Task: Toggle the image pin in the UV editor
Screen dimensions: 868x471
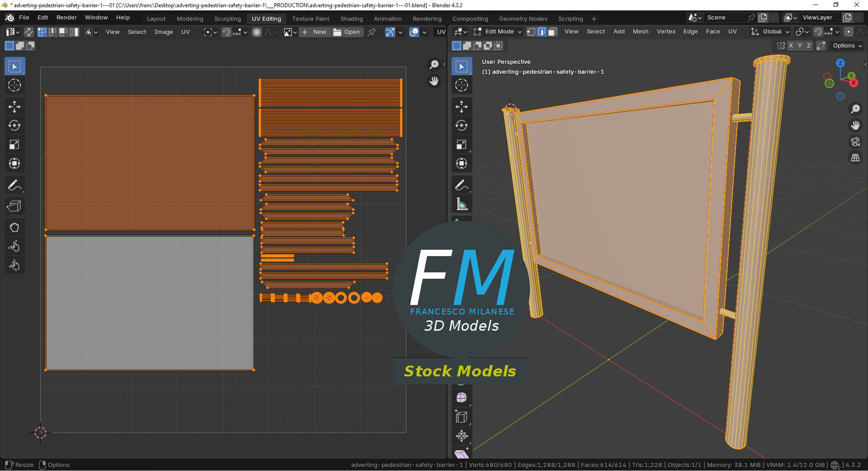Action: click(372, 32)
